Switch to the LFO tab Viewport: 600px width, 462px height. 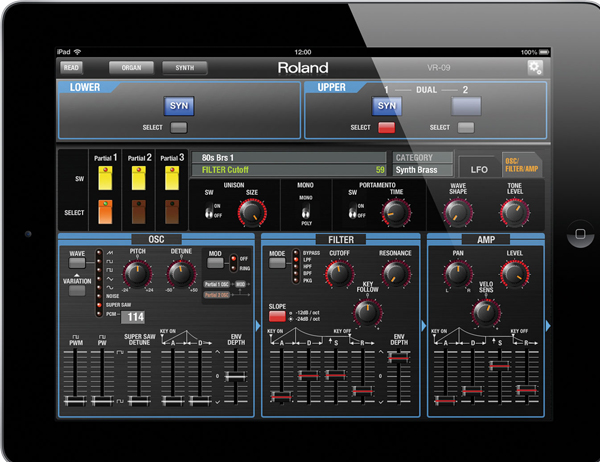tap(479, 169)
